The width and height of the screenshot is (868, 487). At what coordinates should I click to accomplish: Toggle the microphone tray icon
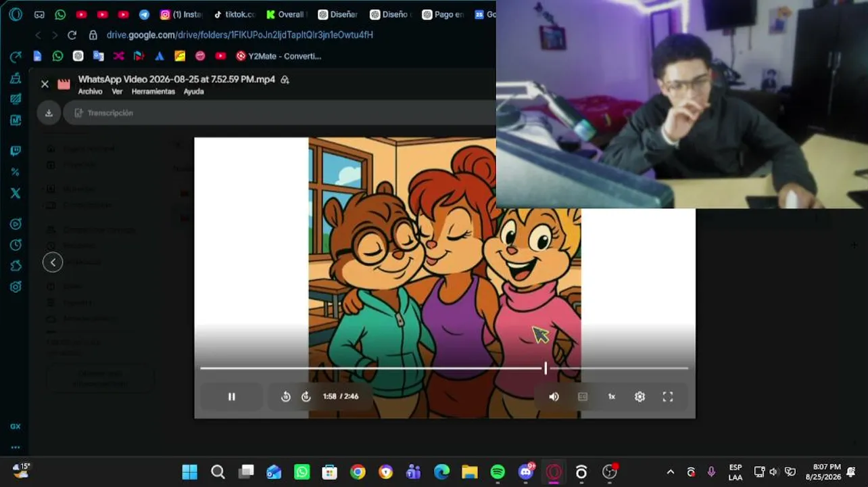point(711,472)
